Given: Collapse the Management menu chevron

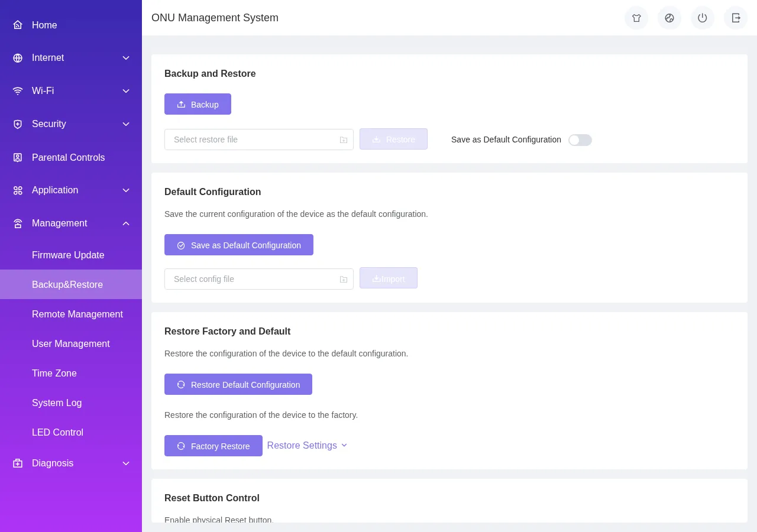Looking at the screenshot, I should click(126, 223).
